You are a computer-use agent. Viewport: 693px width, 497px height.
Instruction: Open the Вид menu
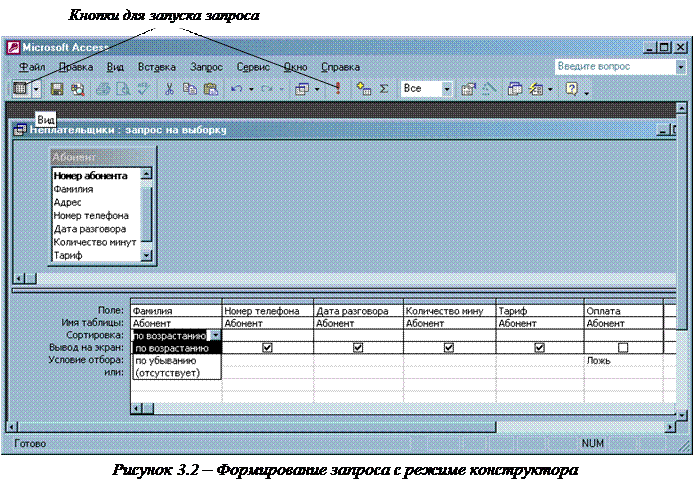click(115, 67)
